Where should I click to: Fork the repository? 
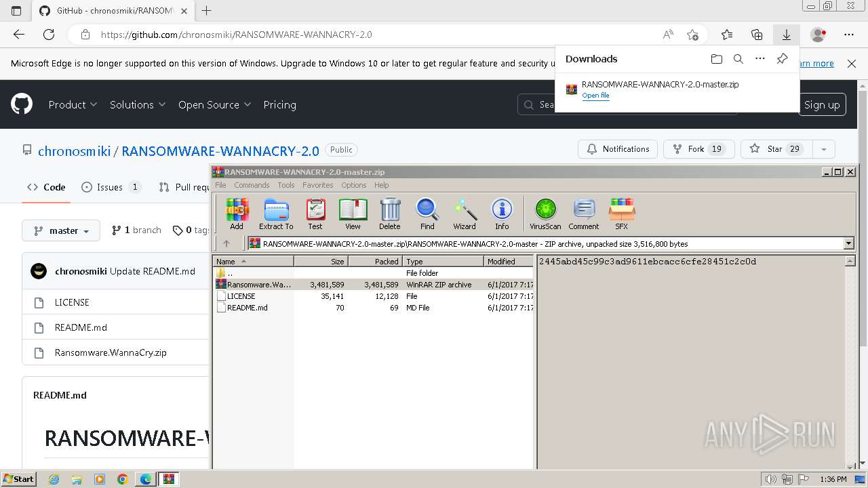tap(699, 149)
